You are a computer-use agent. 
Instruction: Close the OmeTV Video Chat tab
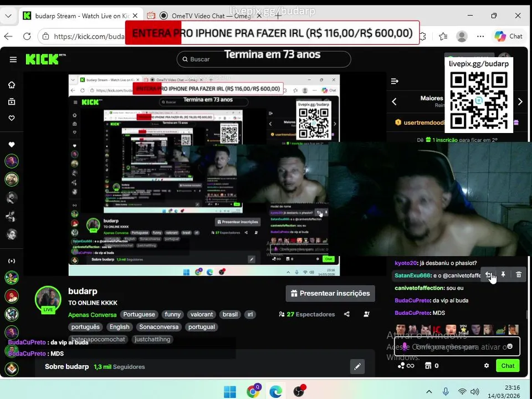tap(259, 16)
